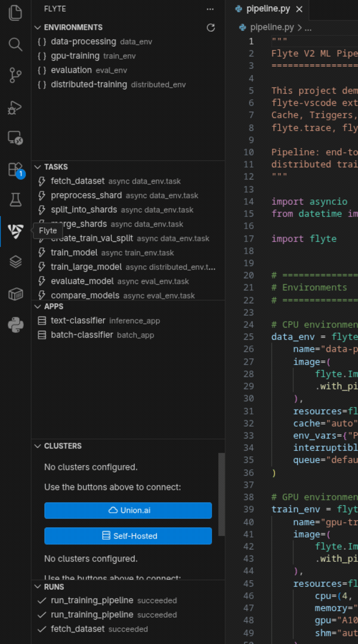
Task: Close the pipeline.py editor tab
Action: point(299,9)
